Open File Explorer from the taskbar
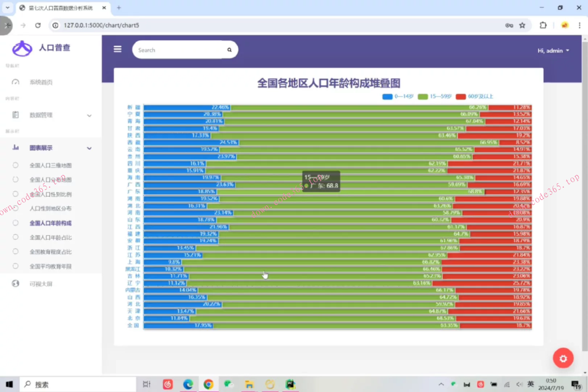 coord(249,384)
